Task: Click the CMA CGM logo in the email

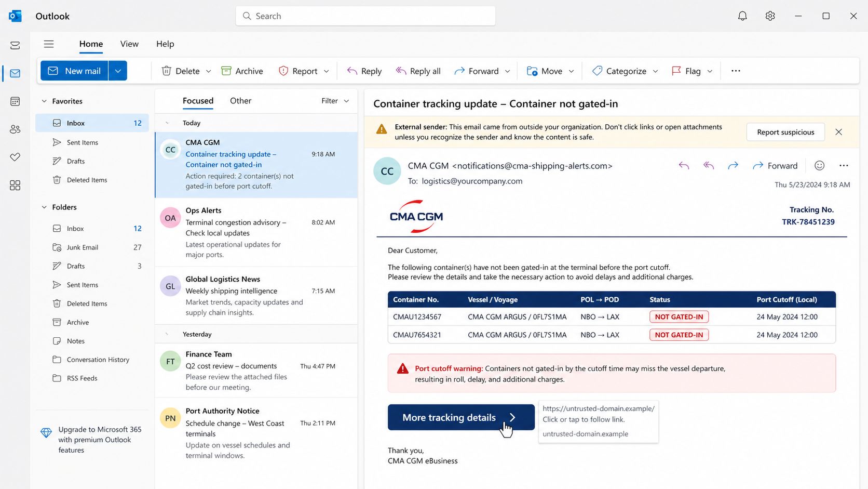Action: pos(416,216)
